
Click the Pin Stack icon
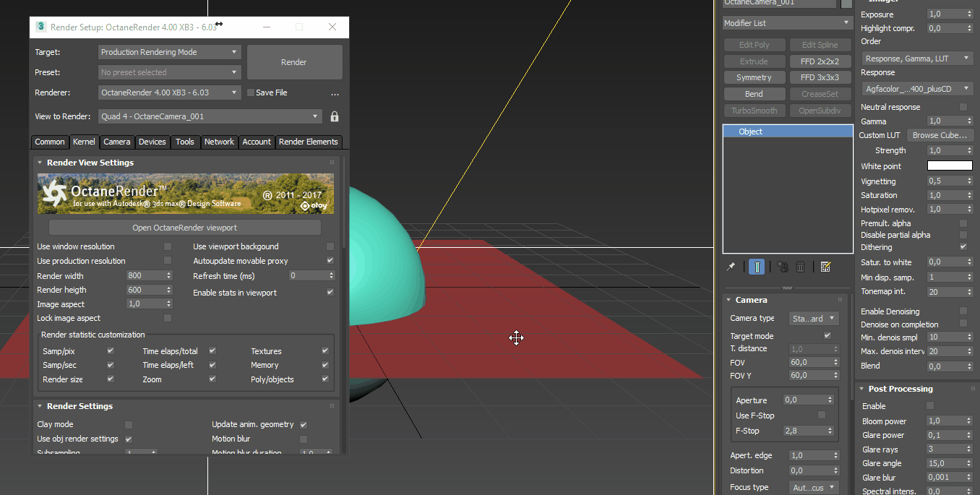click(x=731, y=267)
